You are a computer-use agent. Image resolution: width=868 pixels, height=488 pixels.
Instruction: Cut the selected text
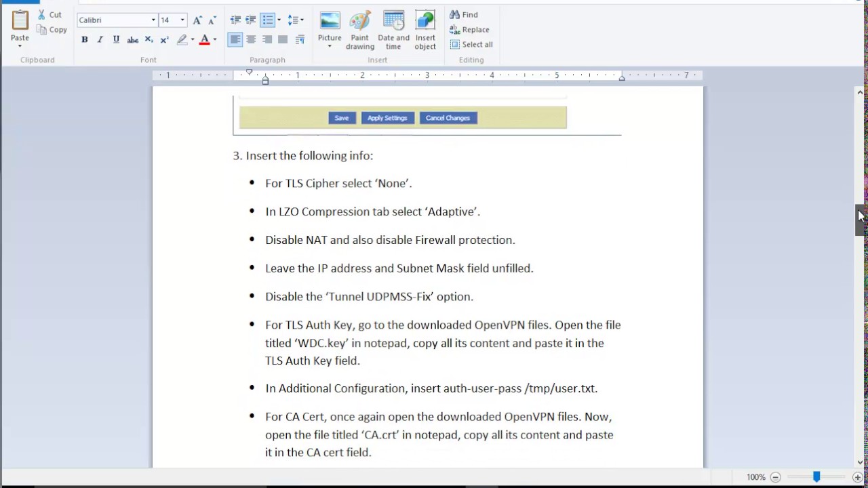[50, 14]
